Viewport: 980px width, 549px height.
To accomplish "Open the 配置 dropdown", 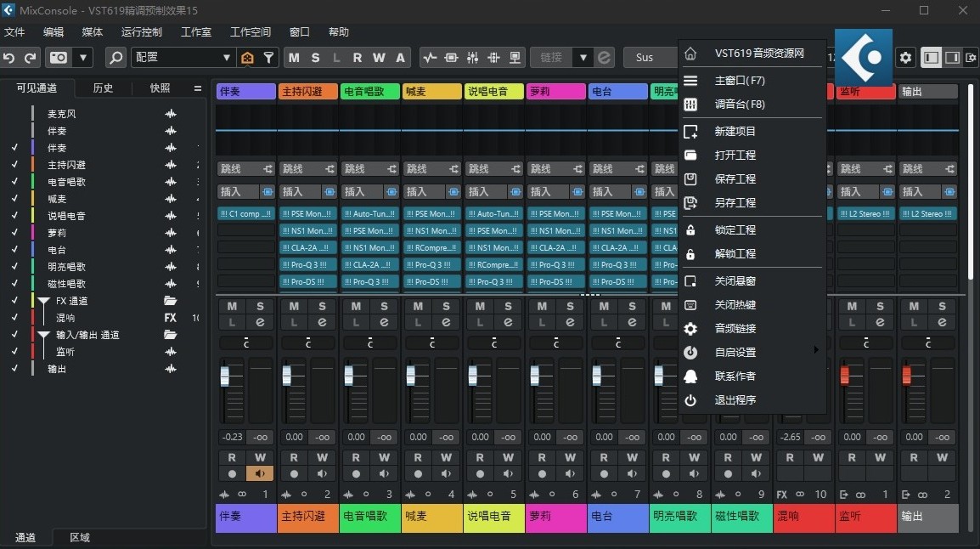I will click(x=183, y=57).
